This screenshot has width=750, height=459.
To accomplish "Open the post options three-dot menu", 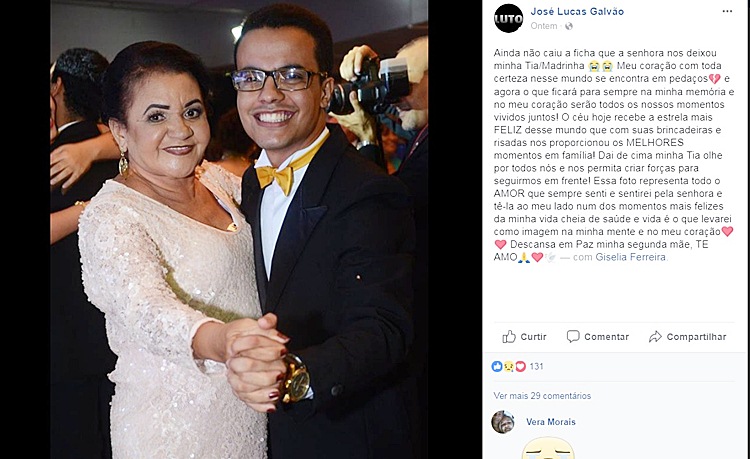I will pos(727,11).
